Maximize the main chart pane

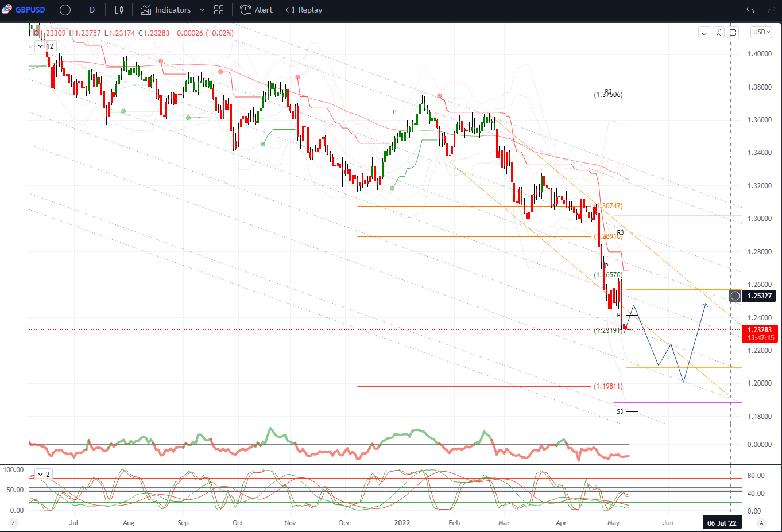pyautogui.click(x=733, y=32)
